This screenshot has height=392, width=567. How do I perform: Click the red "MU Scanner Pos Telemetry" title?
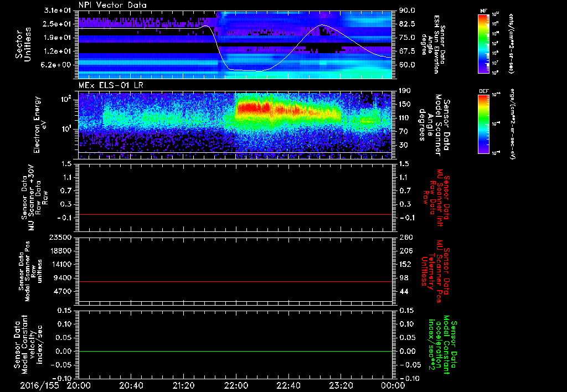[436, 271]
